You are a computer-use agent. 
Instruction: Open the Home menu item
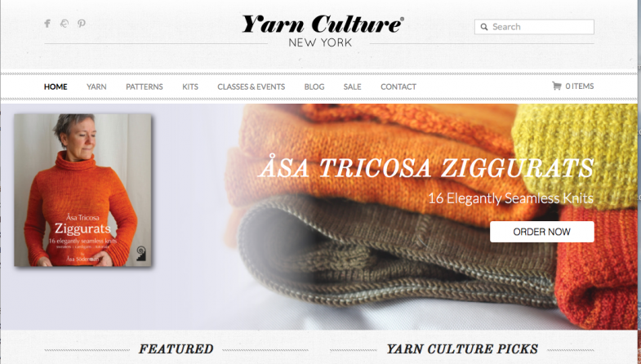click(56, 87)
